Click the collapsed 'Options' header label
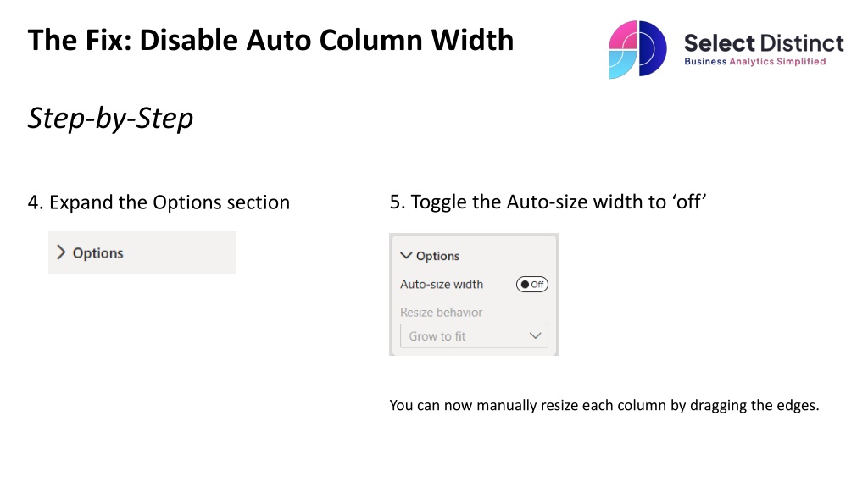This screenshot has width=868, height=488. pos(97,253)
